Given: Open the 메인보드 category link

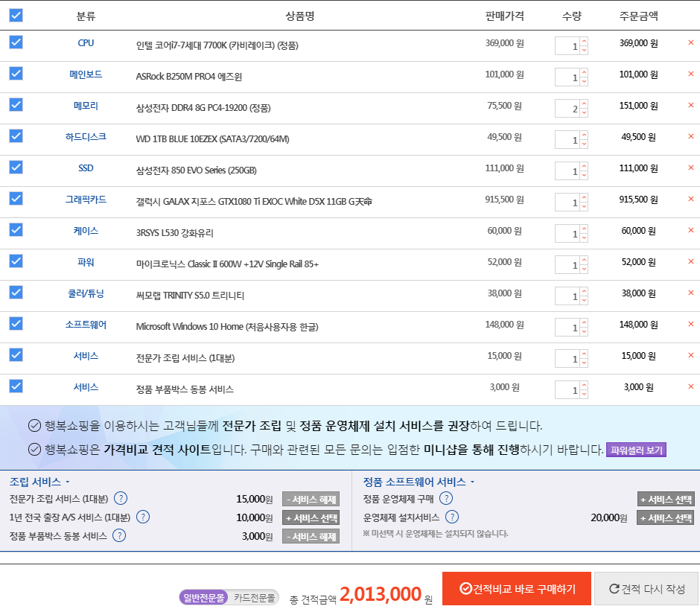Looking at the screenshot, I should 86,74.
